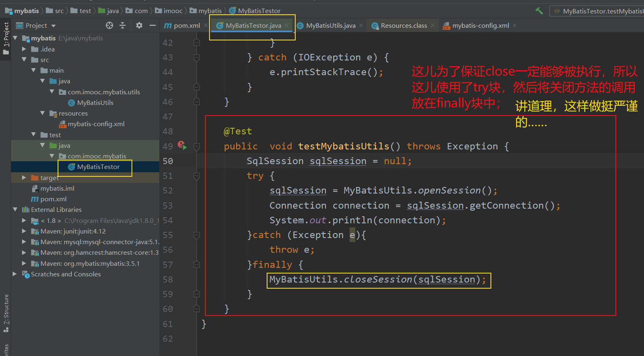The width and height of the screenshot is (644, 356).
Task: Select MyBatisTestor class in project tree
Action: (x=94, y=167)
